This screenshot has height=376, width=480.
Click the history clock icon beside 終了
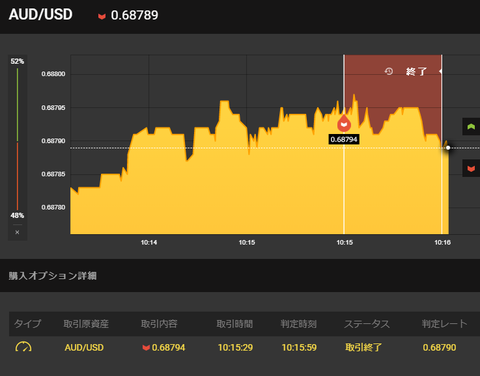(389, 71)
